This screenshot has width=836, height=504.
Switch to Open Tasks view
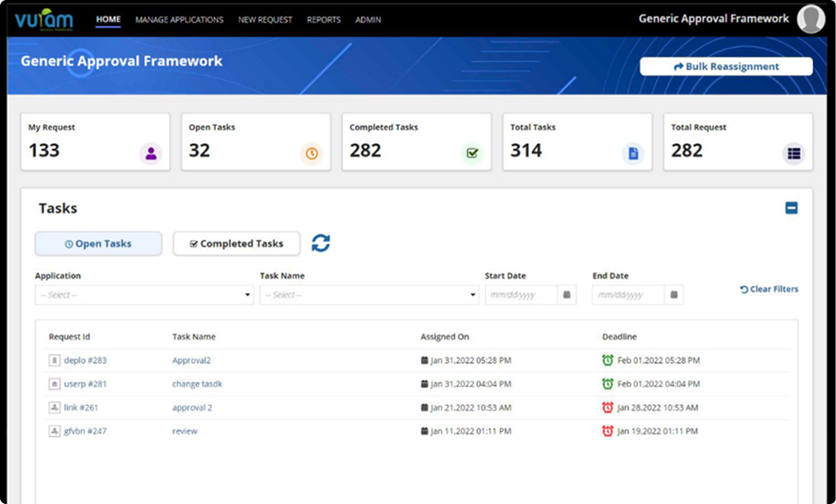pyautogui.click(x=98, y=244)
